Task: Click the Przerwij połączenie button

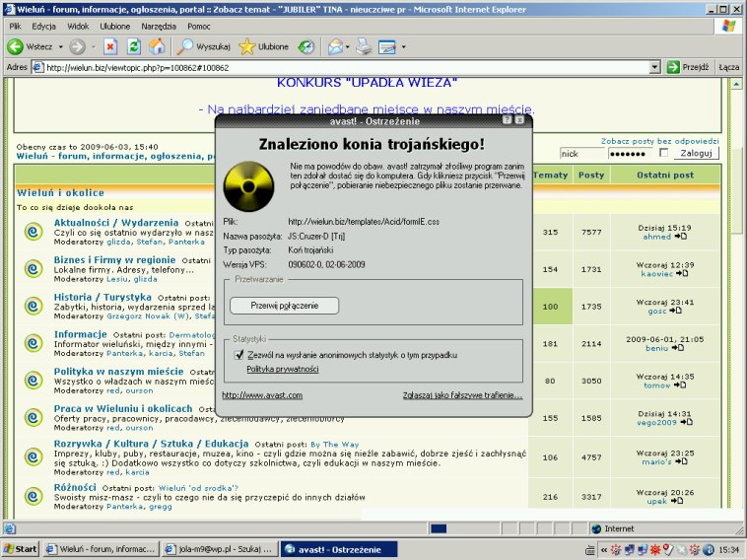Action: click(285, 306)
